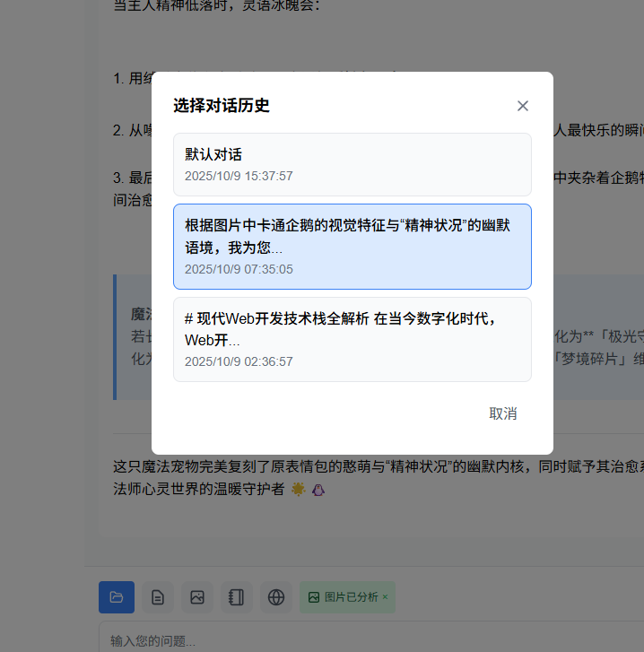This screenshot has height=652, width=644.
Task: Select the 默认对话 history entry
Action: pos(352,165)
